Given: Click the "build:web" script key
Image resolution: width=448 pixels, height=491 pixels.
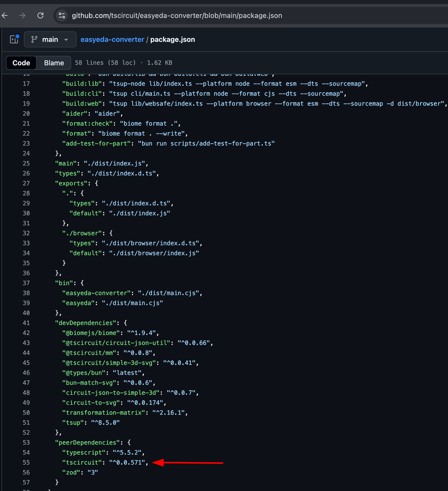Looking at the screenshot, I should point(82,104).
